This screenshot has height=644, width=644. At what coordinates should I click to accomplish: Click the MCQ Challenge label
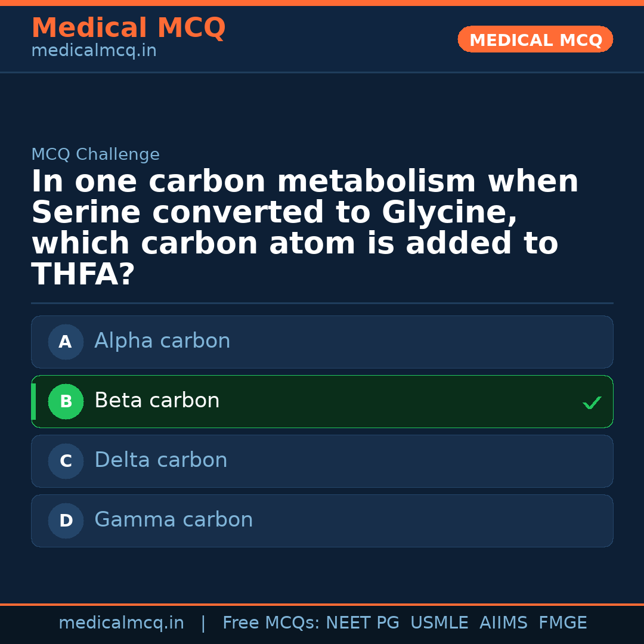click(95, 154)
